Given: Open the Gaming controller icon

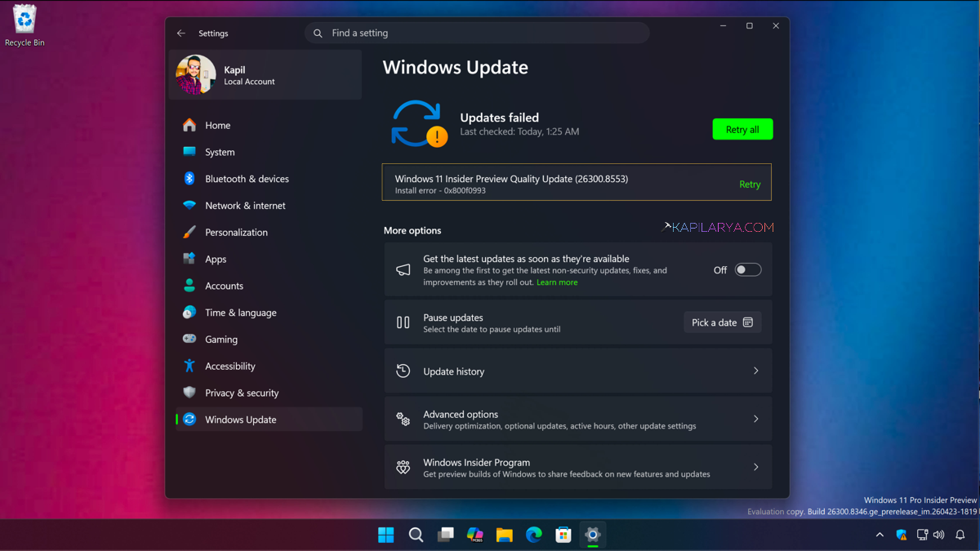Looking at the screenshot, I should 189,339.
